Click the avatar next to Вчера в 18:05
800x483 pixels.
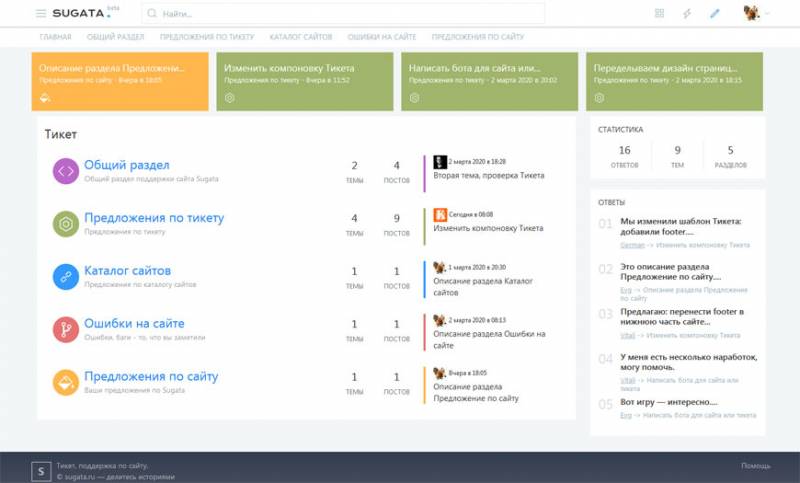click(x=439, y=373)
